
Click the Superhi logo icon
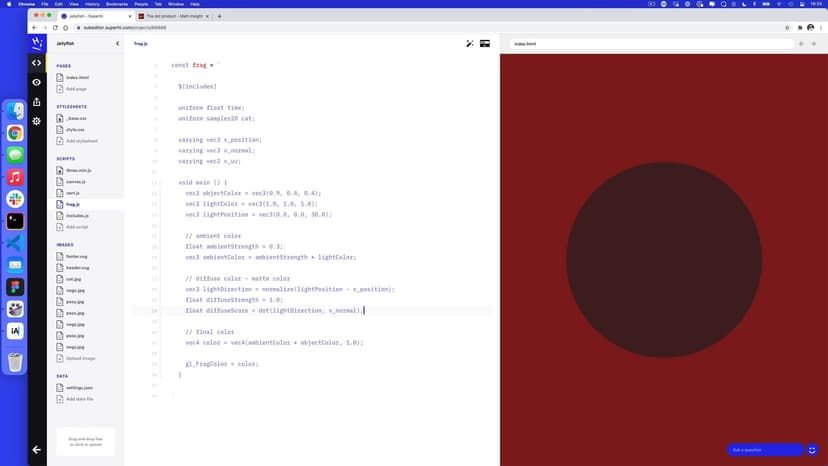pyautogui.click(x=37, y=44)
